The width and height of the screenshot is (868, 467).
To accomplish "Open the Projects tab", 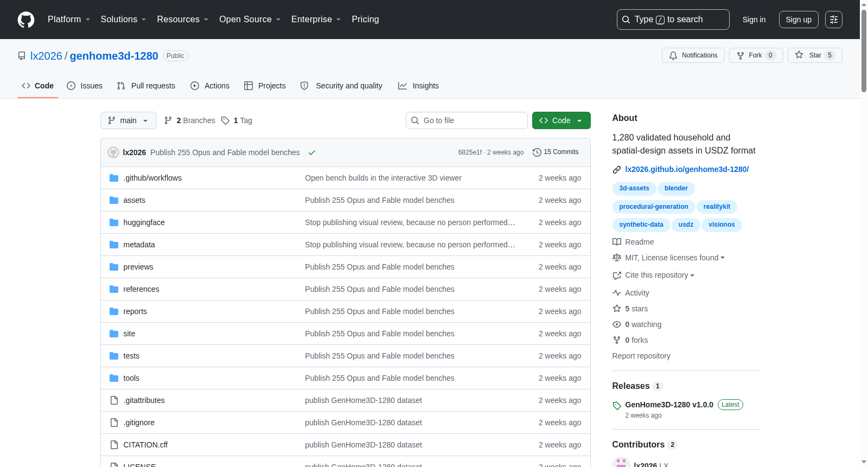I will 265,86.
